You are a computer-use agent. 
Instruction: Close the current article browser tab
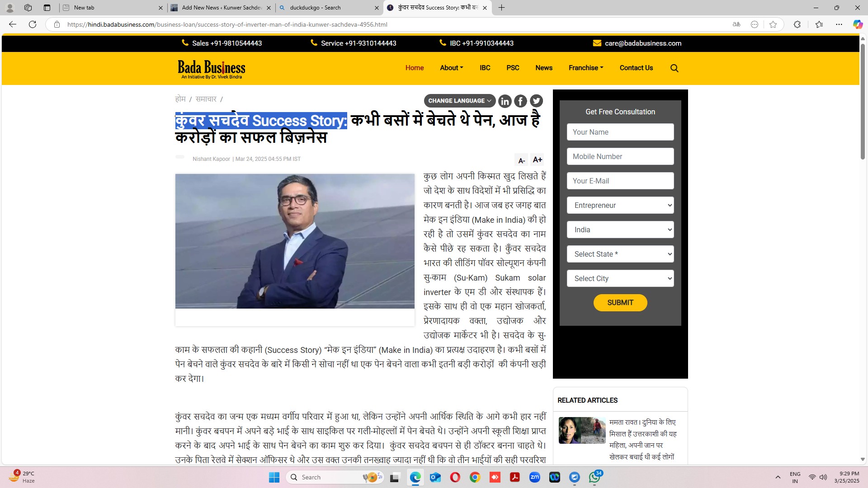[x=485, y=8]
